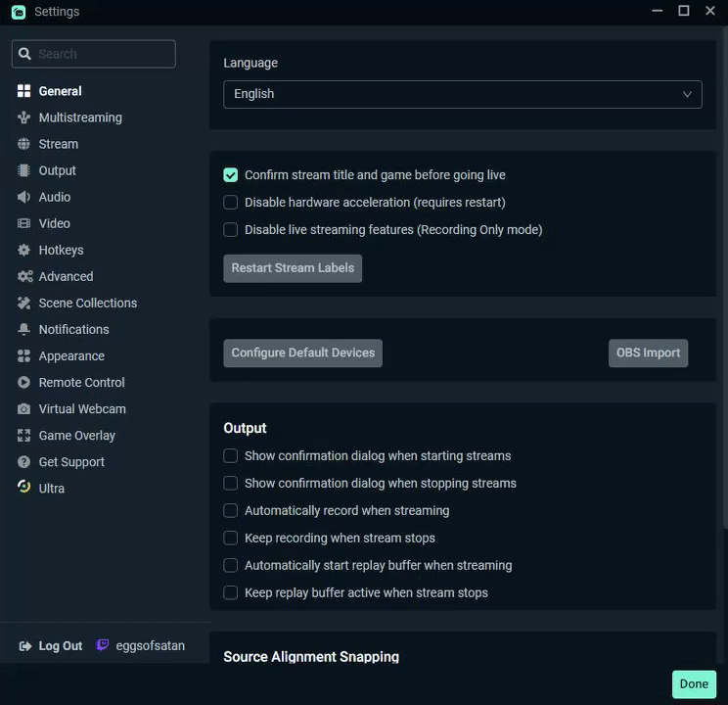Select Get Support in sidebar
The image size is (728, 705).
(71, 462)
